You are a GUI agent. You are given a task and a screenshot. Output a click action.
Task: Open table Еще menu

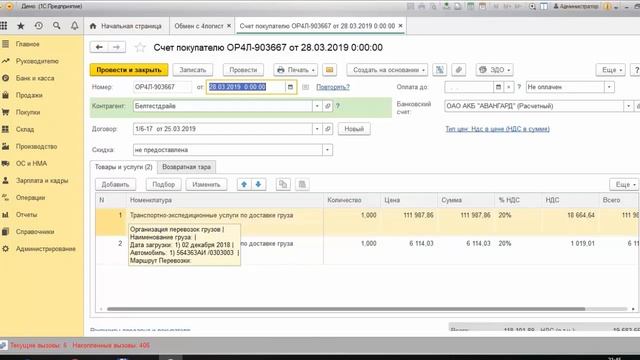point(624,184)
